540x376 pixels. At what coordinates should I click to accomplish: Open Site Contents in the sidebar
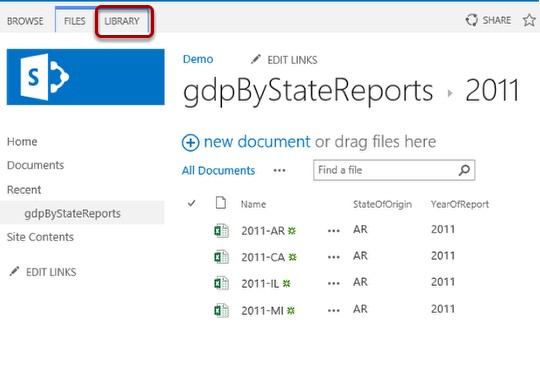[40, 237]
